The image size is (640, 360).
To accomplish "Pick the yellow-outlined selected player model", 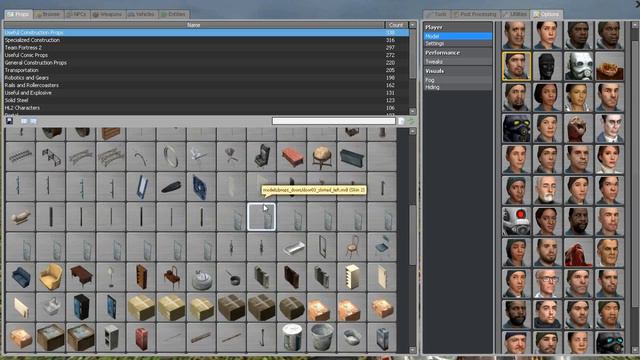I will 516,66.
